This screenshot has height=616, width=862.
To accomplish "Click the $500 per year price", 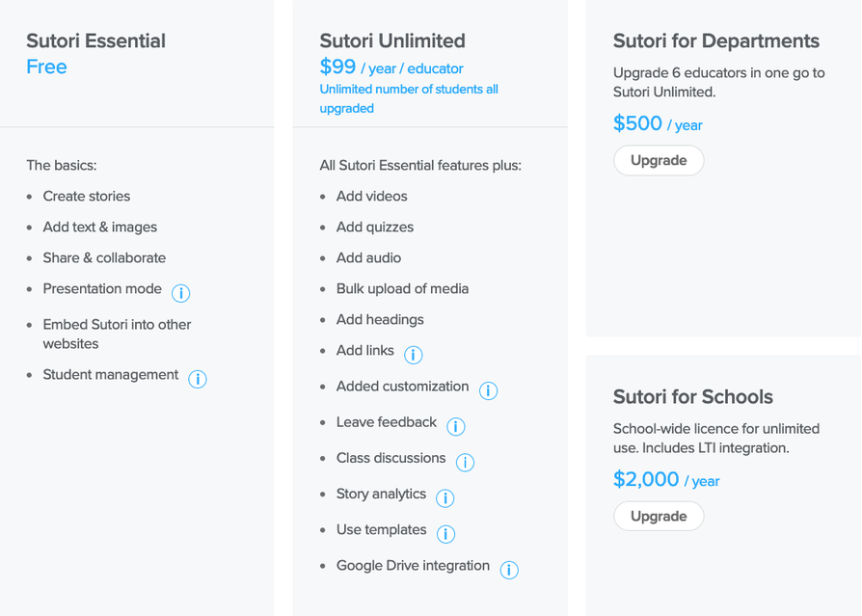I will (x=658, y=123).
